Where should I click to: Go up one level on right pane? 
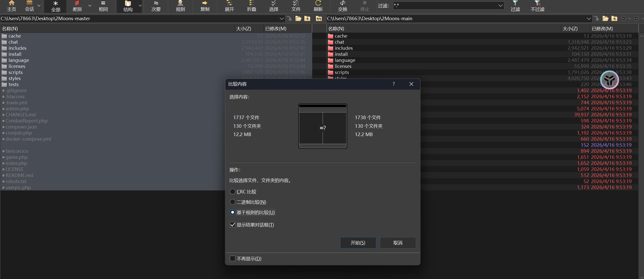click(x=614, y=18)
